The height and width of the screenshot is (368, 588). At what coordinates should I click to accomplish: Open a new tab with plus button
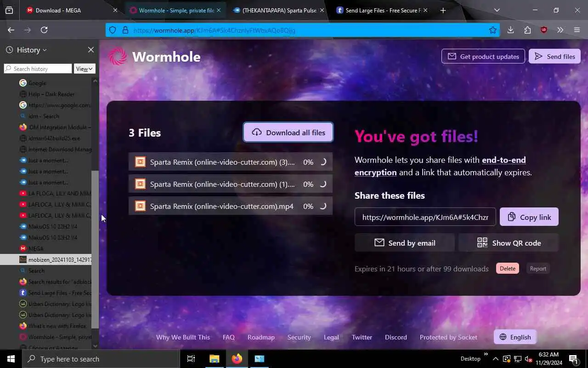[443, 10]
